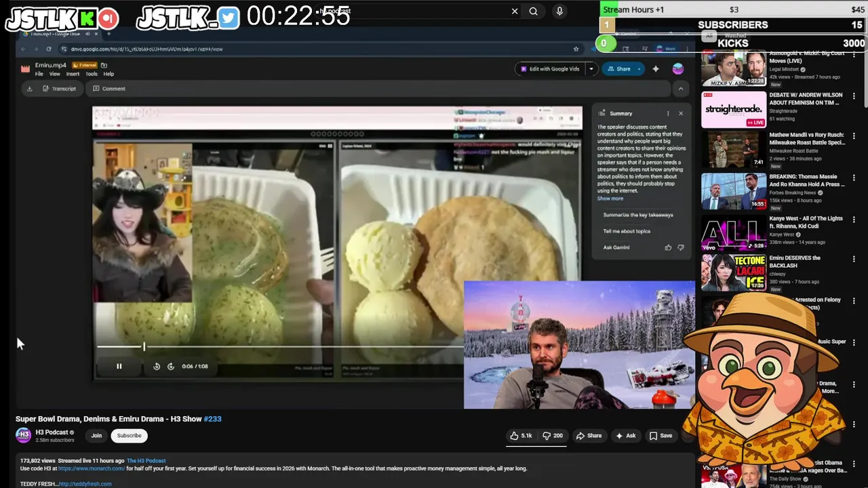Viewport: 868px width, 488px height.
Task: Click the forward 10 seconds icon
Action: tap(171, 366)
